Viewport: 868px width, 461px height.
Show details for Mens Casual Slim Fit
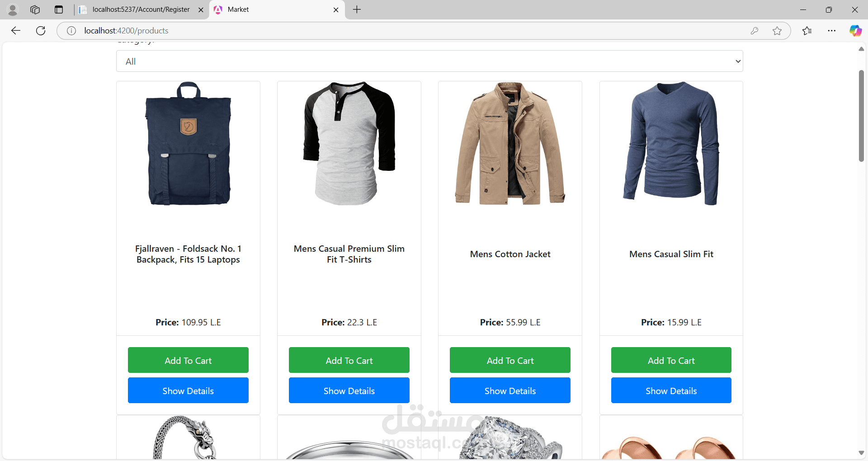(x=671, y=390)
